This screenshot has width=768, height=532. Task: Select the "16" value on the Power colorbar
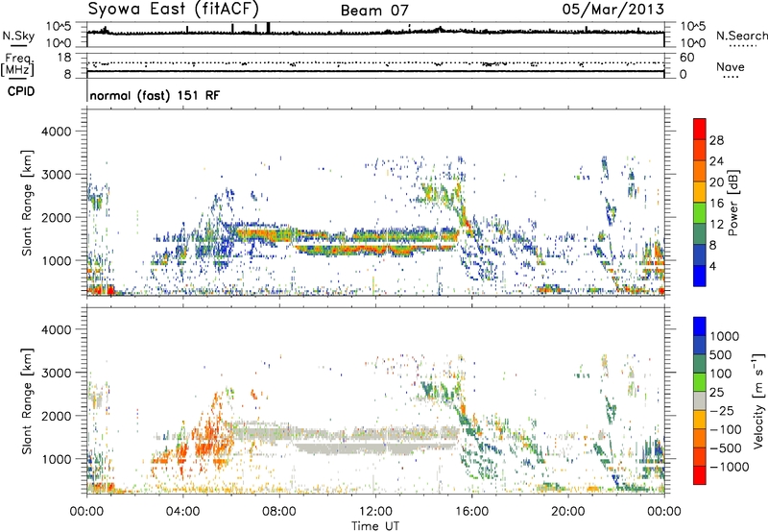pyautogui.click(x=716, y=204)
